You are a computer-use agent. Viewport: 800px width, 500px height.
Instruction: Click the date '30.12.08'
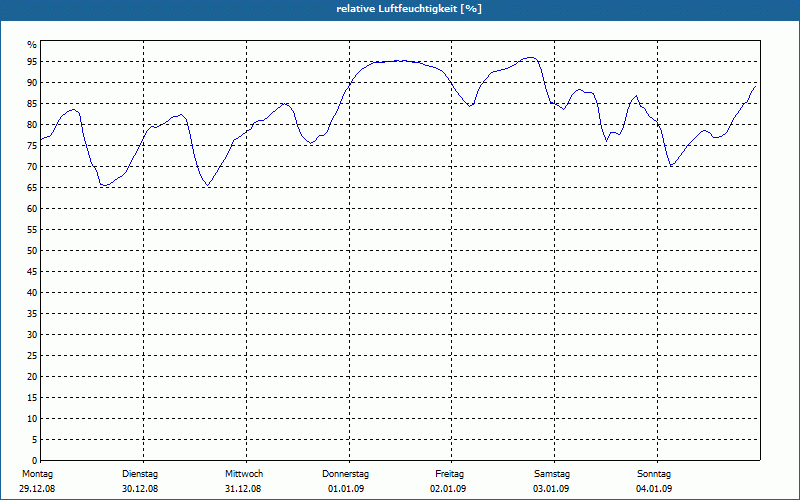[x=140, y=489]
